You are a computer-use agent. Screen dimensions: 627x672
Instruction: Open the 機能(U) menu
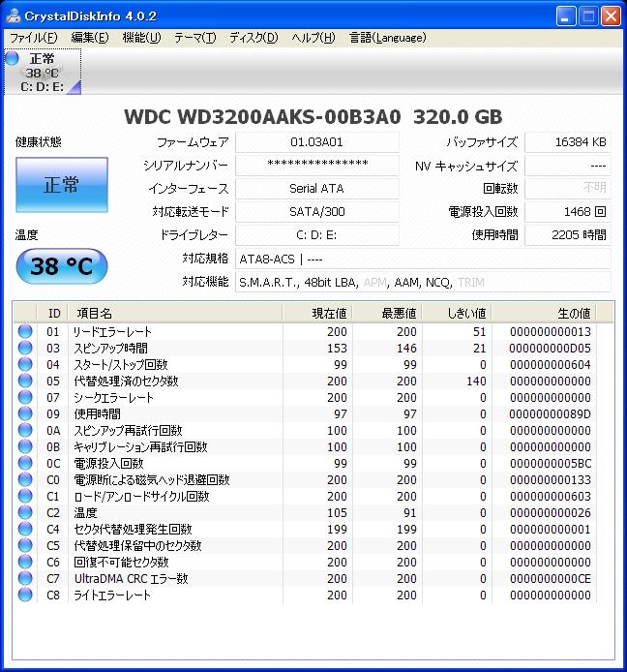pyautogui.click(x=141, y=38)
